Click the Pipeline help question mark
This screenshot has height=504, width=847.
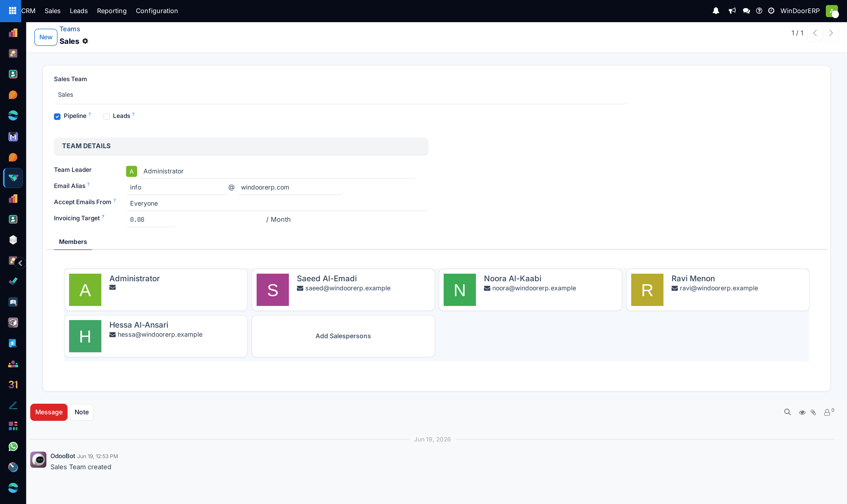[x=90, y=114]
